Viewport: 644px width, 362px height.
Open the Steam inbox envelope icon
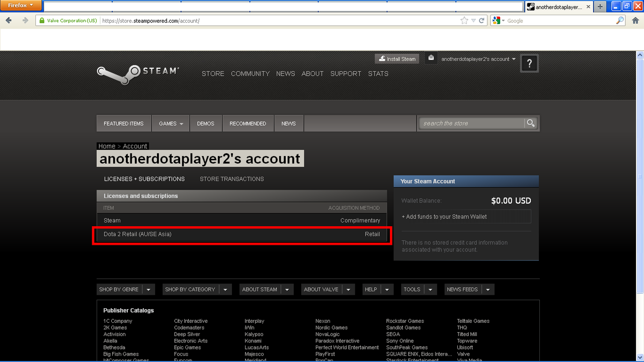pos(431,58)
